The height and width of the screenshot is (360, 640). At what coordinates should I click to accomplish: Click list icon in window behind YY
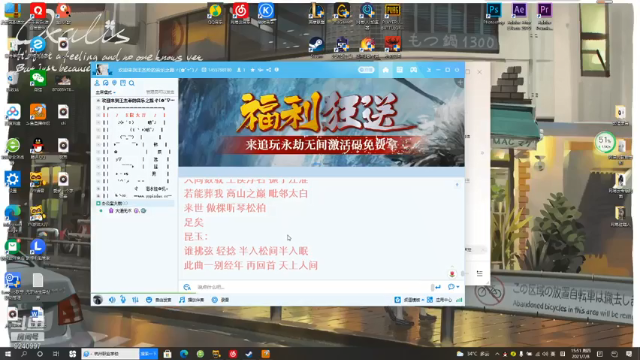coord(480,273)
